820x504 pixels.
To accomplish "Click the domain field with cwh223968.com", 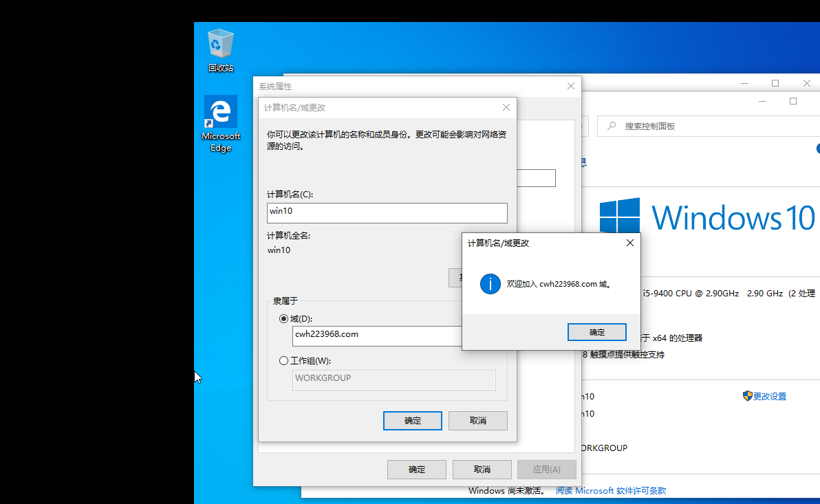I will (x=377, y=336).
